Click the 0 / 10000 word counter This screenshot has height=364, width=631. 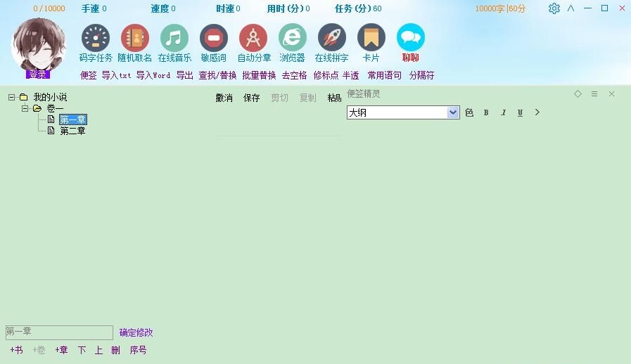click(49, 8)
